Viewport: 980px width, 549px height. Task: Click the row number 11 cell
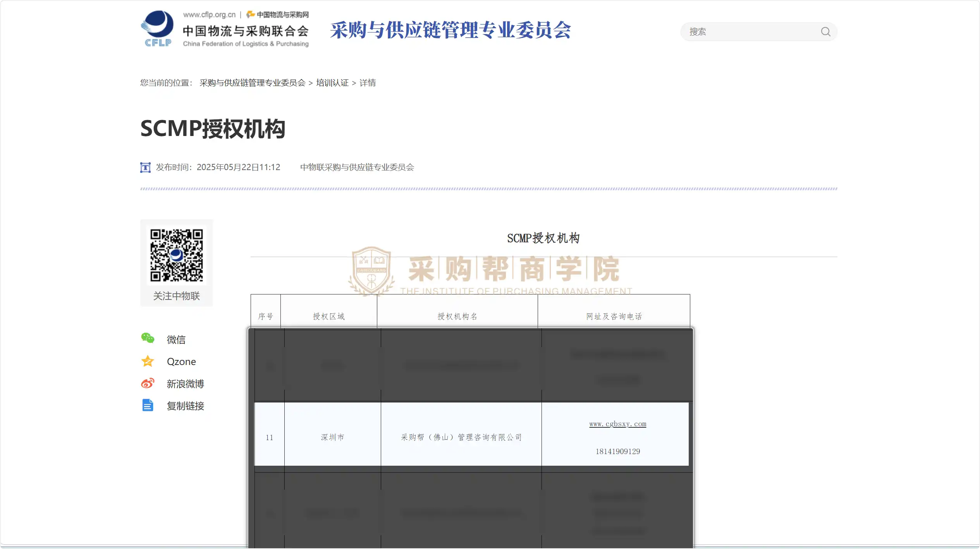270,437
